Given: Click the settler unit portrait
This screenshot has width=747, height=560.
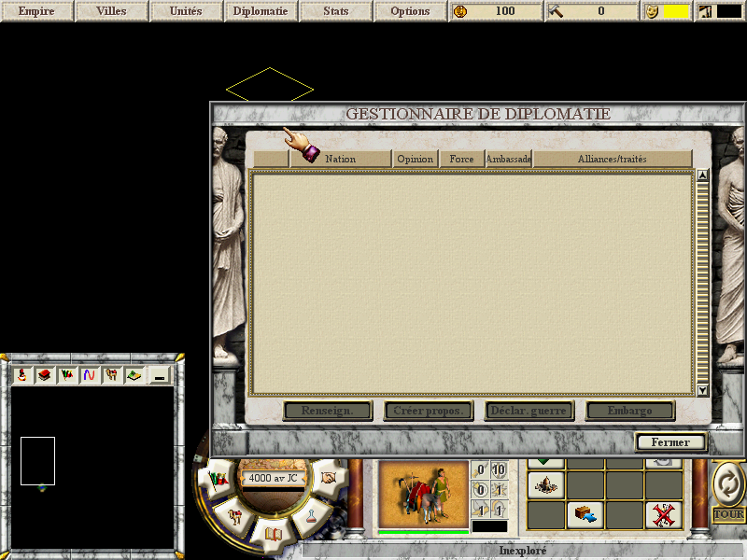Looking at the screenshot, I should (x=423, y=495).
